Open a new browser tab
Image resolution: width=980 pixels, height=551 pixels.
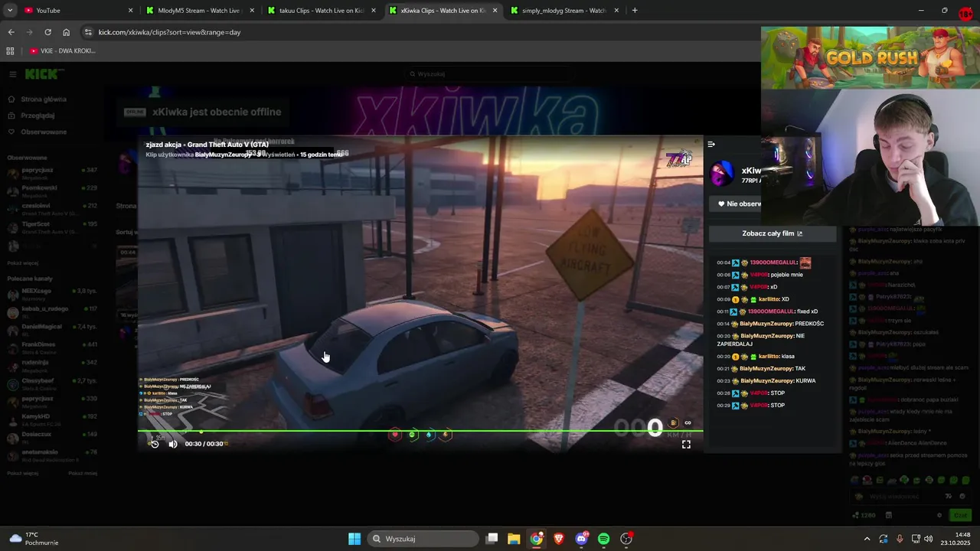(635, 11)
